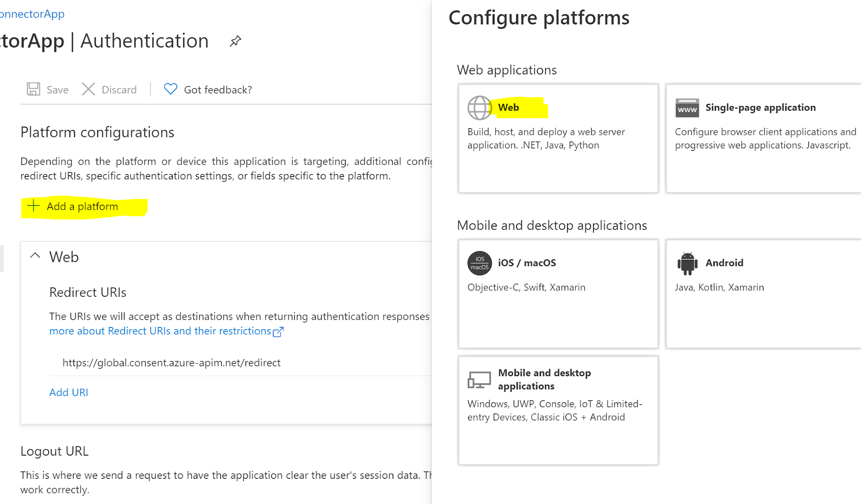Click the heart icon beside Got feedback
This screenshot has width=861, height=504.
tap(170, 89)
